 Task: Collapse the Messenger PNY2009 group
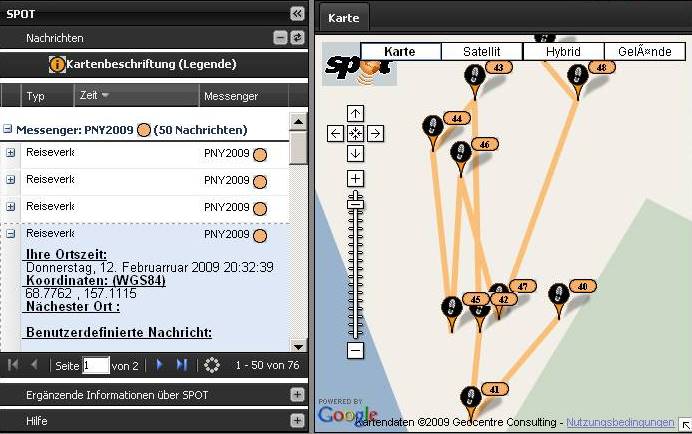pyautogui.click(x=8, y=129)
